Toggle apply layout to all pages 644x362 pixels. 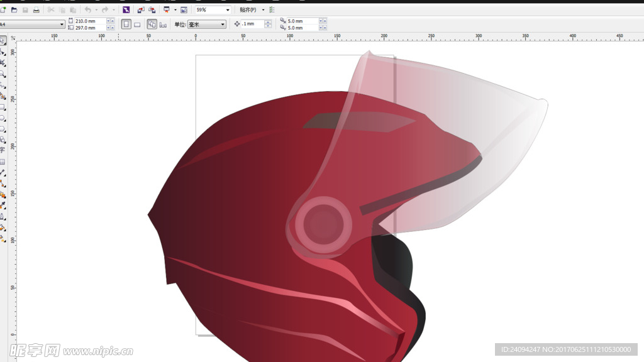click(152, 24)
